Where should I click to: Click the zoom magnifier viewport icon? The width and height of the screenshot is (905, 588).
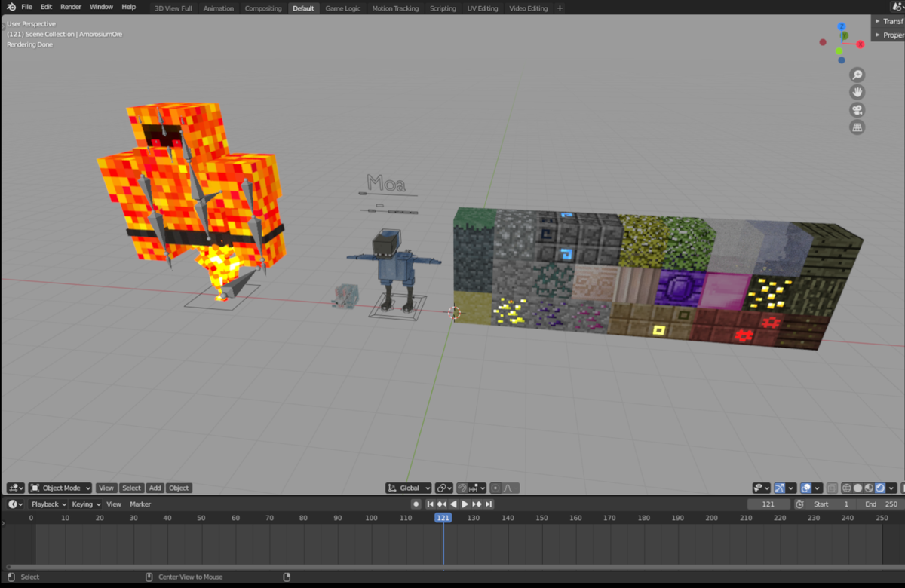(x=857, y=75)
